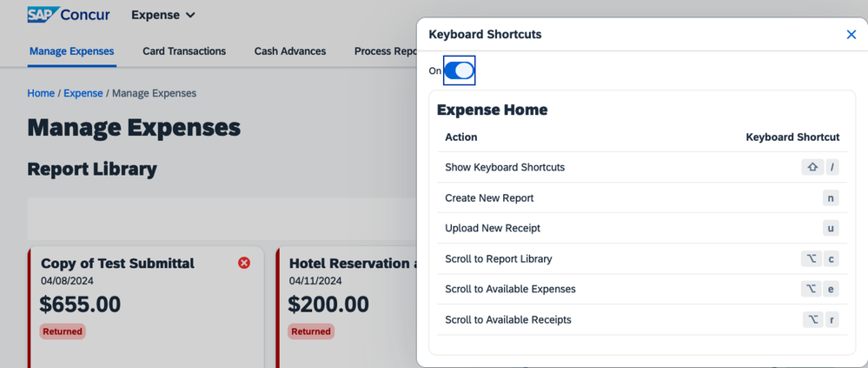Select the Process Reports tab
The height and width of the screenshot is (368, 868).
tap(385, 51)
